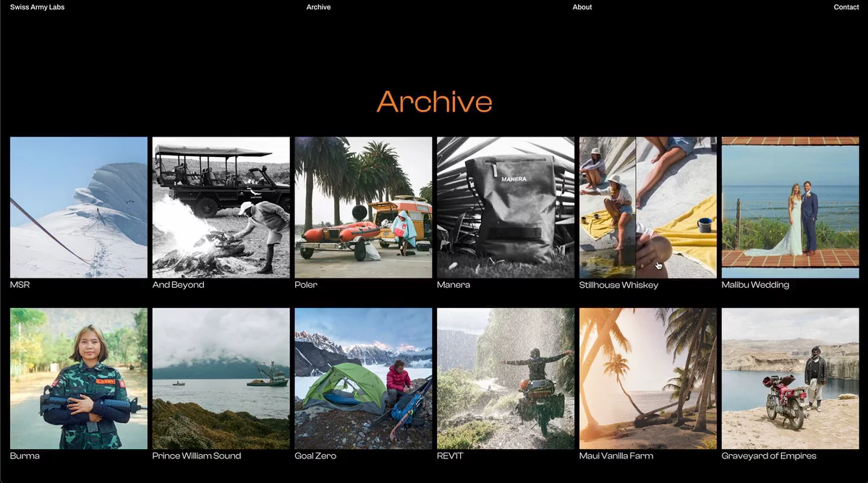
Task: Open the Poler palm trees thumbnail
Action: coord(363,208)
